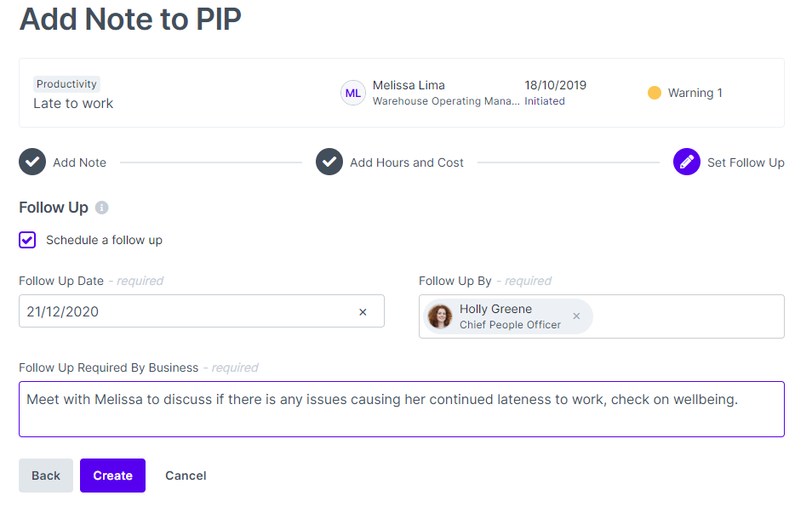Go to the Add Note step

[x=79, y=162]
